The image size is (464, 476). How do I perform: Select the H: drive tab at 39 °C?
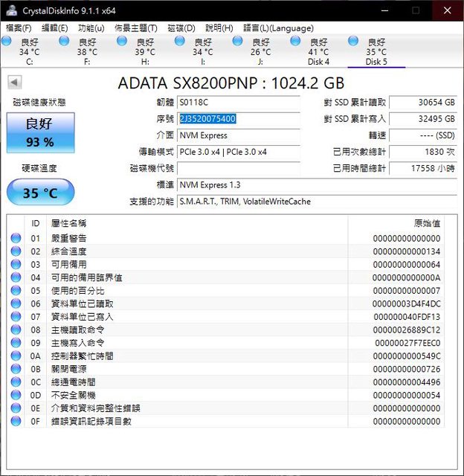[x=145, y=52]
